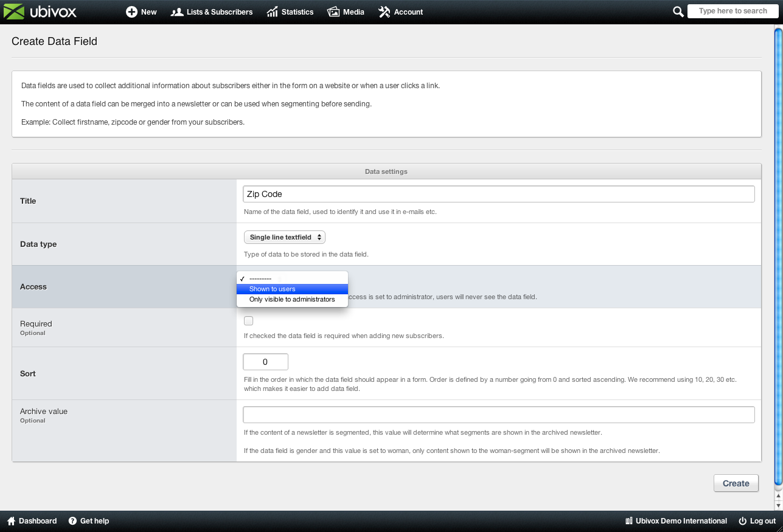
Task: Click the Statistics bar chart icon
Action: [x=273, y=12]
